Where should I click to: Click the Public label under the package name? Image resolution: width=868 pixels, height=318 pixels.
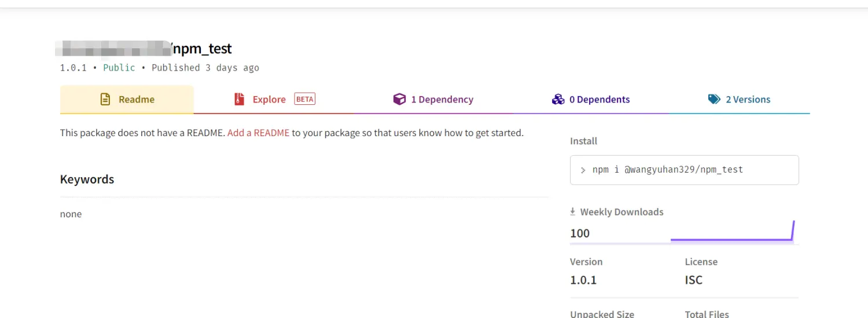119,68
